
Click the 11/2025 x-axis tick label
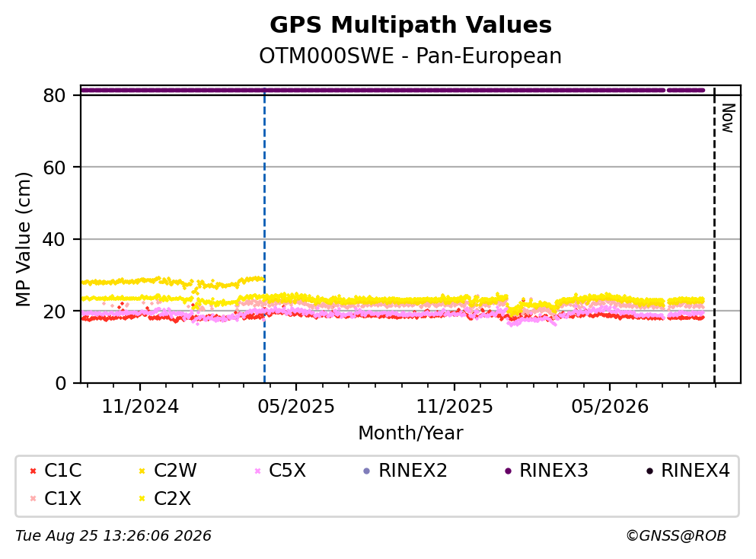[455, 407]
